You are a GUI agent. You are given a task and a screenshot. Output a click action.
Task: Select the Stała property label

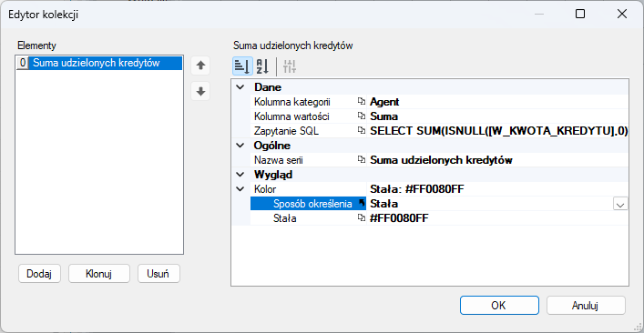coord(284,218)
